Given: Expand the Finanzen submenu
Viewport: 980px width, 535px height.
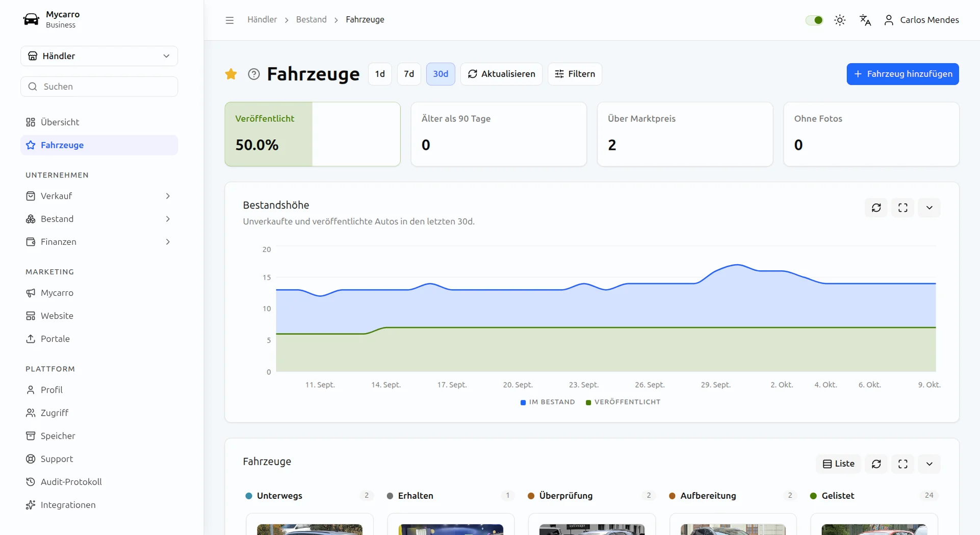Looking at the screenshot, I should pos(99,242).
